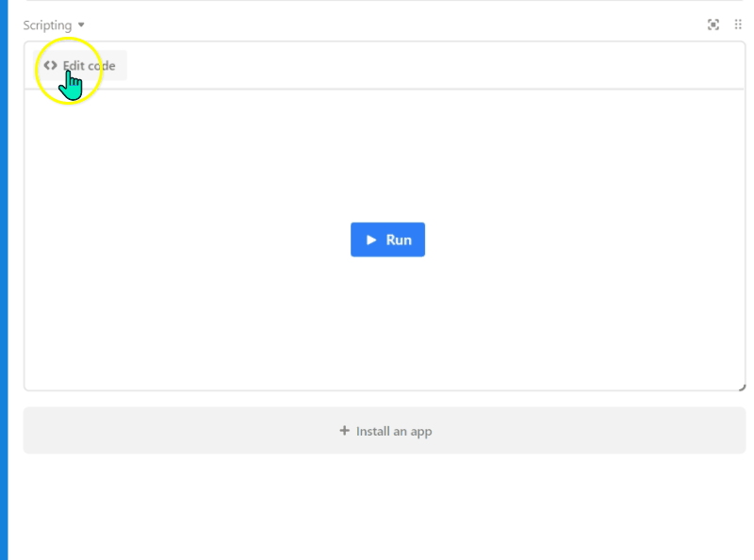Click the angle-brackets code icon beside Edit code
Image resolution: width=754 pixels, height=560 pixels.
coord(50,65)
